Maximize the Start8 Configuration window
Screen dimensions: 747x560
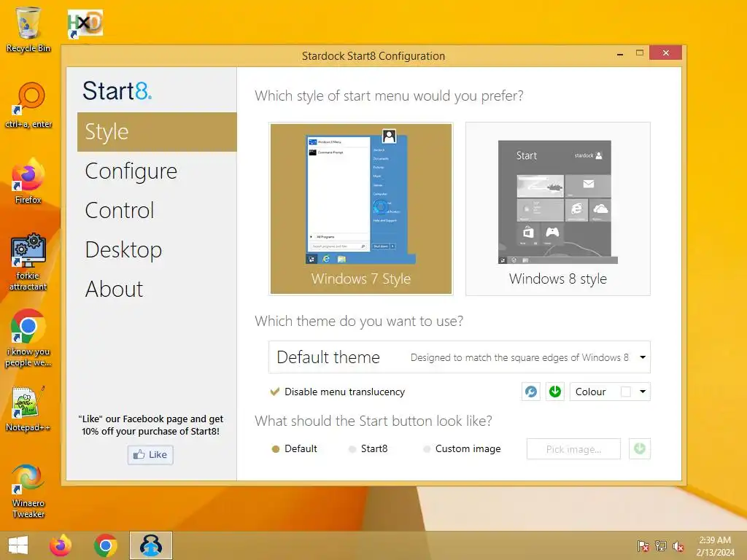point(640,52)
